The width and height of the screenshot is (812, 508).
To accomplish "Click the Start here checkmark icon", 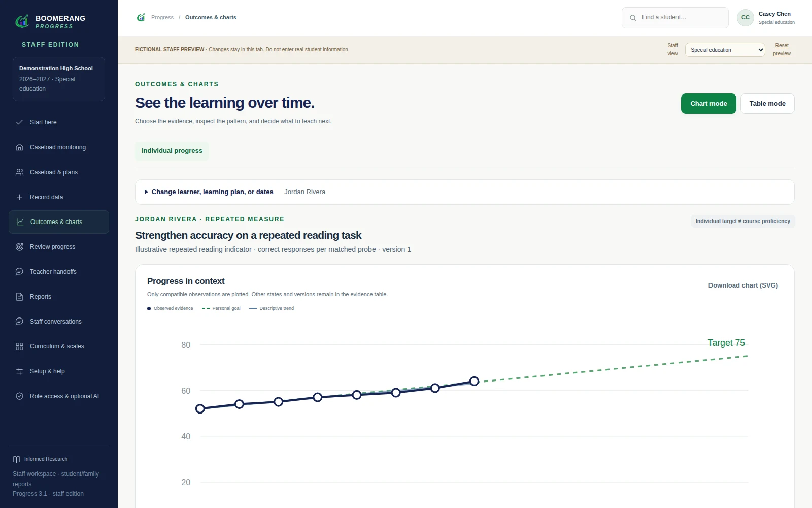I will pos(19,122).
